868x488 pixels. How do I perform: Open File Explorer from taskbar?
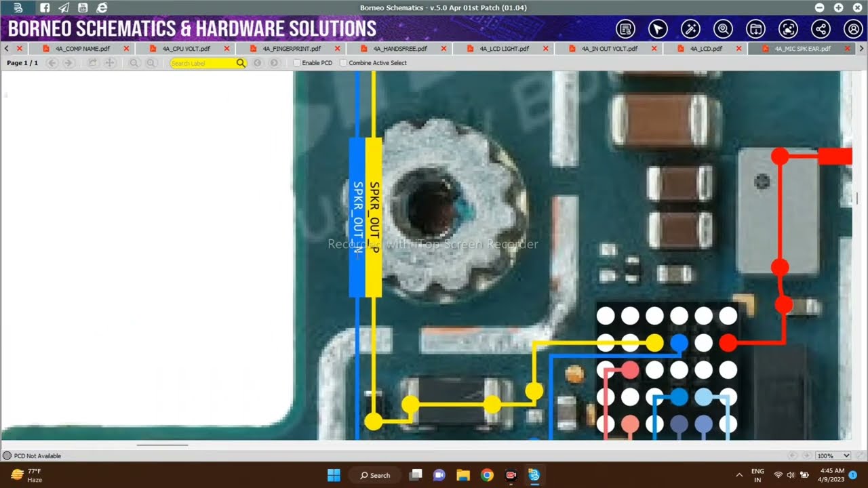463,475
